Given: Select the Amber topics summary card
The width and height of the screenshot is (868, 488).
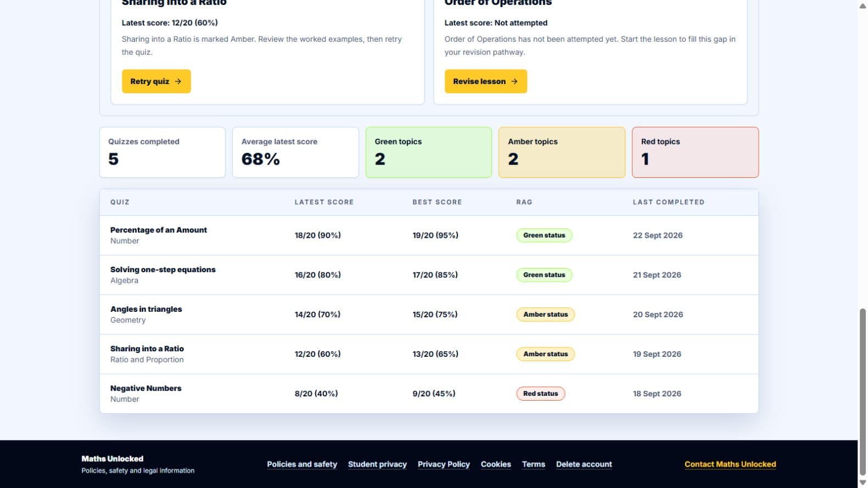Looking at the screenshot, I should pos(562,153).
